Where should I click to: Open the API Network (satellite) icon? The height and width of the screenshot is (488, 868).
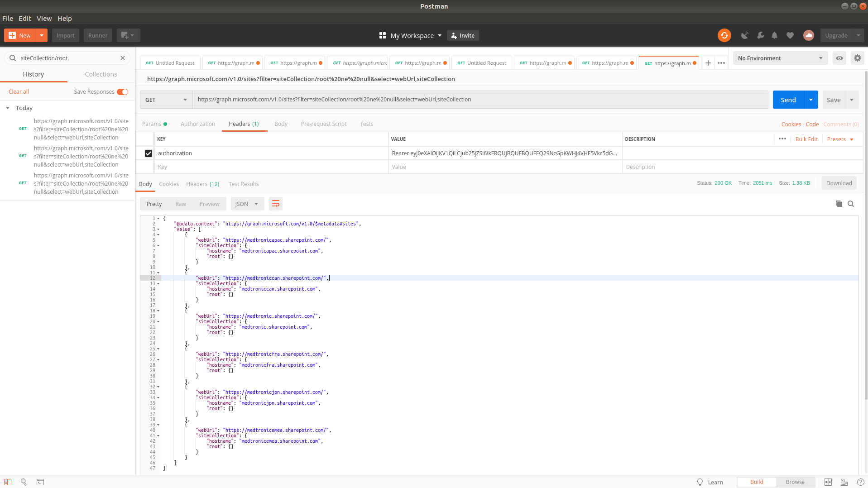click(x=744, y=35)
